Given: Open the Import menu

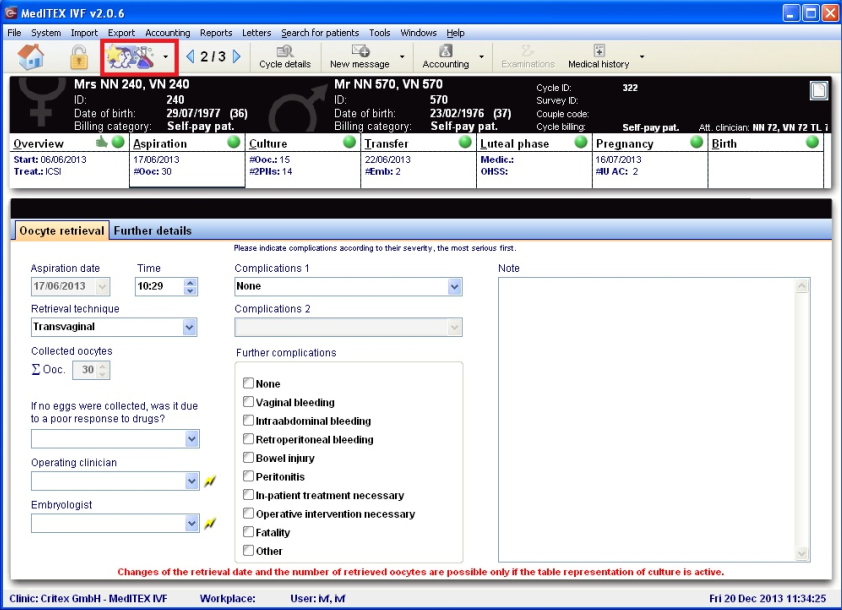Looking at the screenshot, I should (x=84, y=33).
